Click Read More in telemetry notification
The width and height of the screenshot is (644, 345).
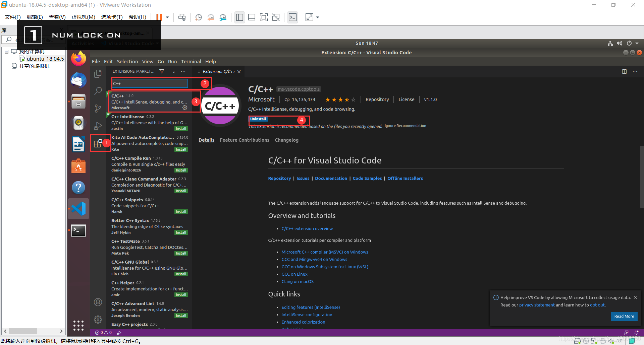coord(624,316)
